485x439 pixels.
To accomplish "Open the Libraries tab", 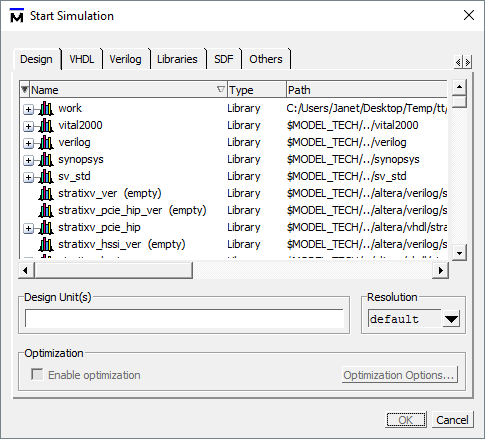I will pyautogui.click(x=177, y=59).
